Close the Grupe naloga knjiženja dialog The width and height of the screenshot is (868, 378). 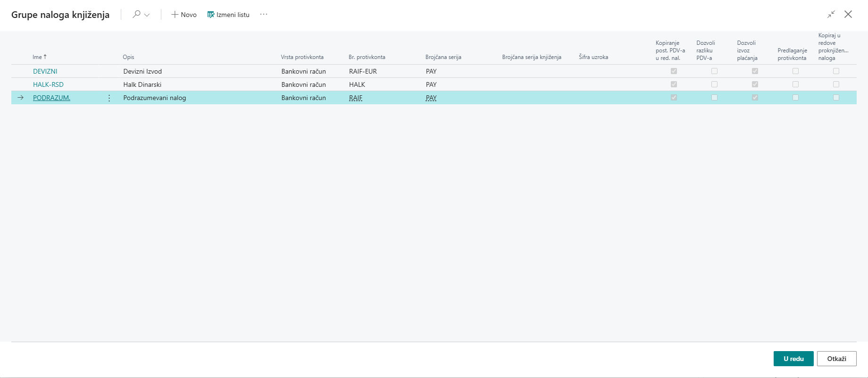tap(848, 14)
